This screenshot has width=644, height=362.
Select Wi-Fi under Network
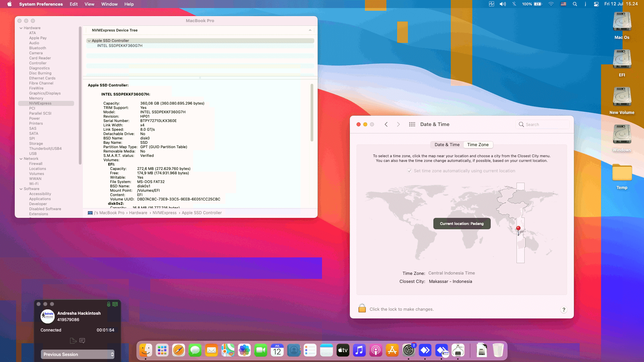pos(34,184)
